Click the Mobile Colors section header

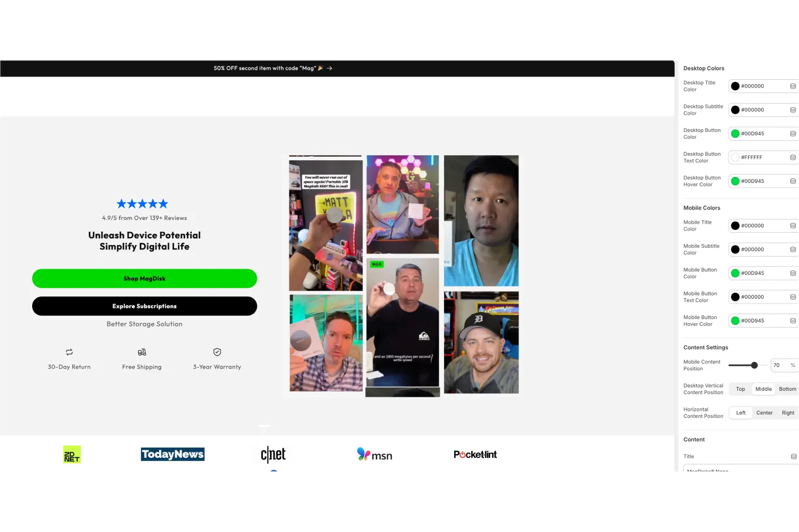[701, 208]
